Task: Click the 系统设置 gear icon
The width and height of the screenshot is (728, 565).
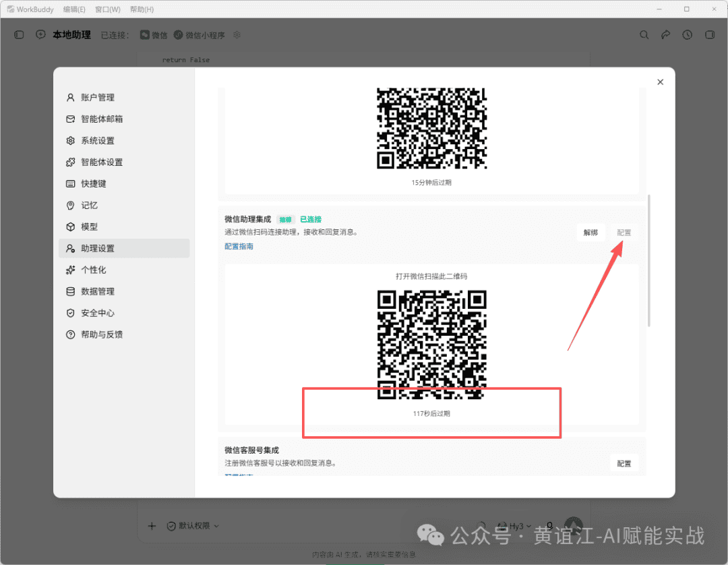Action: click(x=71, y=141)
